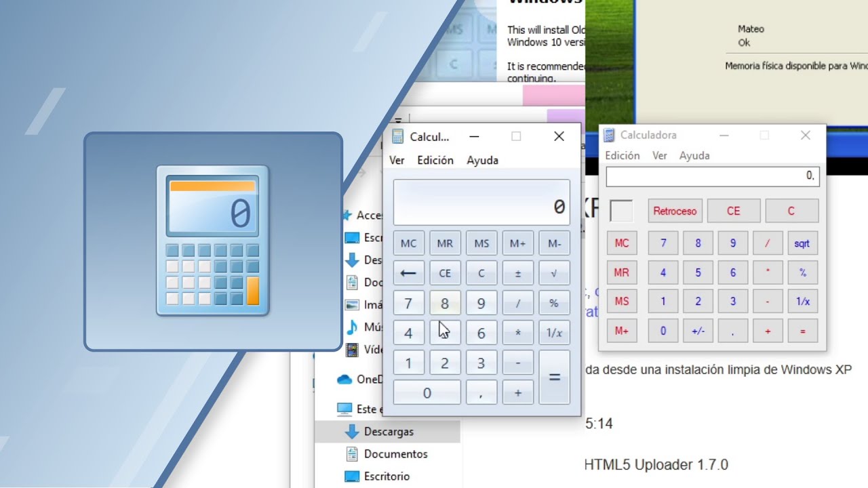868x488 pixels.
Task: Open Ver menu in Windows 7 calculator
Action: coord(397,161)
